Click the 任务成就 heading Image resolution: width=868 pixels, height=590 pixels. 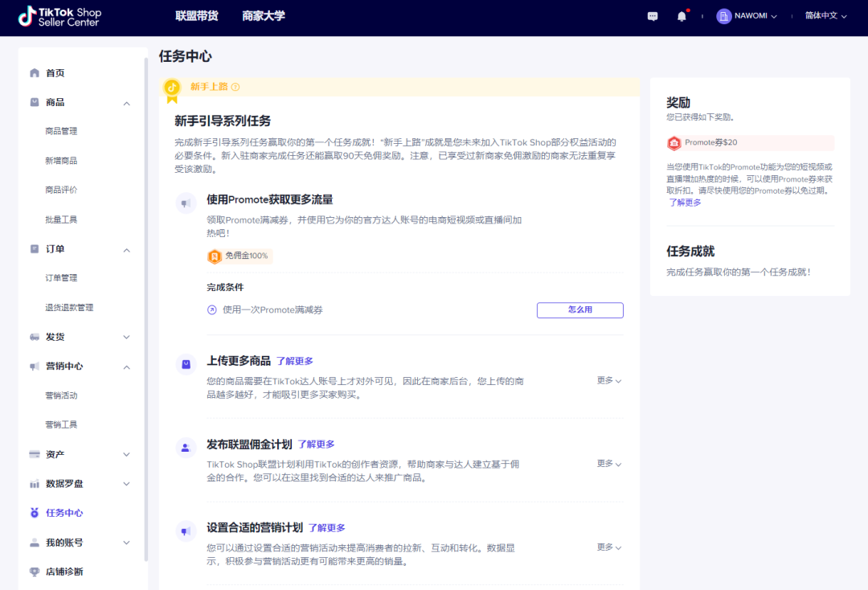pos(690,252)
